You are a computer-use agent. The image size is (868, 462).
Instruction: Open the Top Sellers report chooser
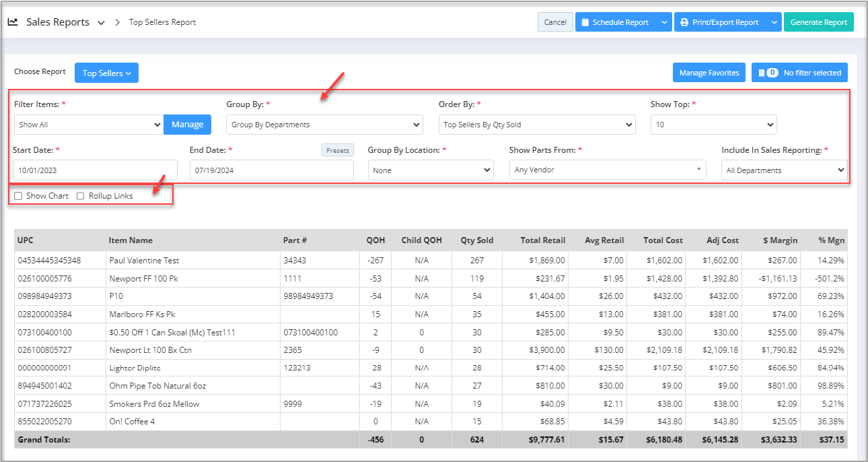(106, 73)
